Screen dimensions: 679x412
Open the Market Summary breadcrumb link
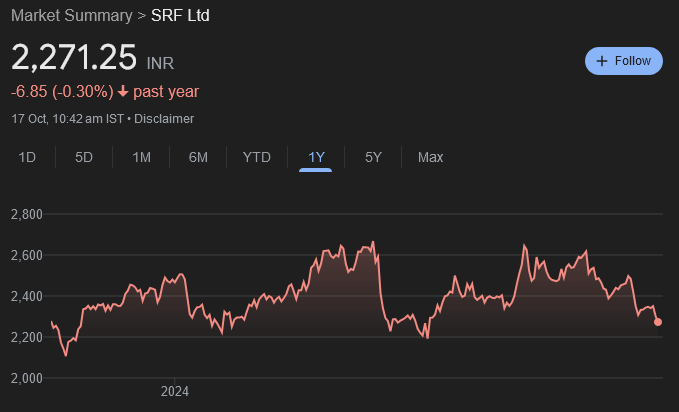(72, 16)
